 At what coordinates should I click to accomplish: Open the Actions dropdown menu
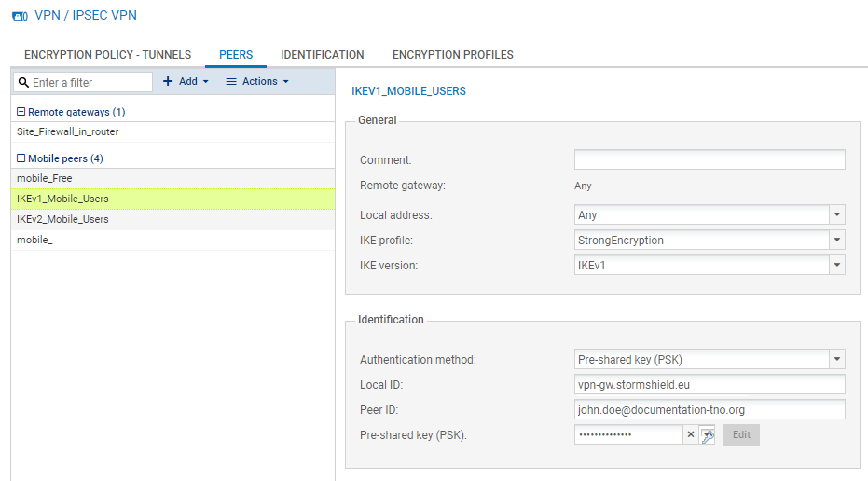(x=257, y=82)
